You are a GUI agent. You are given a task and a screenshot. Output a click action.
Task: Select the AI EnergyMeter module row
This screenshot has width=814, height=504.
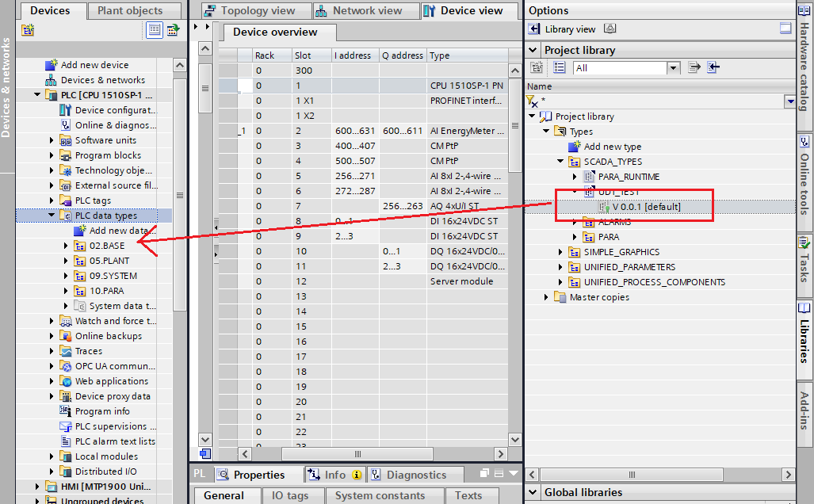(x=363, y=131)
